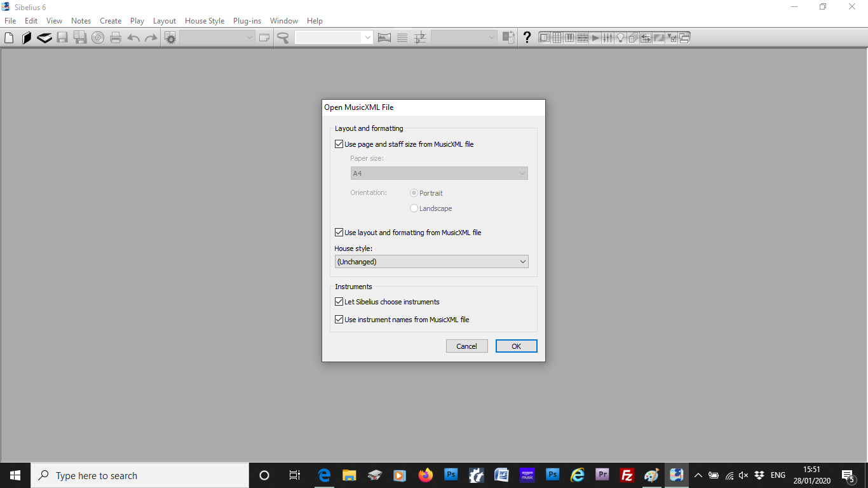Open the Task View taskbar button

tap(294, 475)
